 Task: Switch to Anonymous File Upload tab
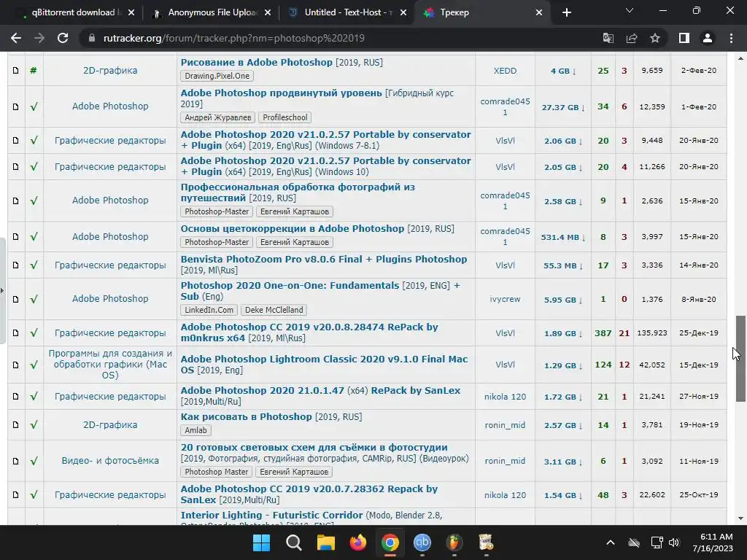(209, 12)
